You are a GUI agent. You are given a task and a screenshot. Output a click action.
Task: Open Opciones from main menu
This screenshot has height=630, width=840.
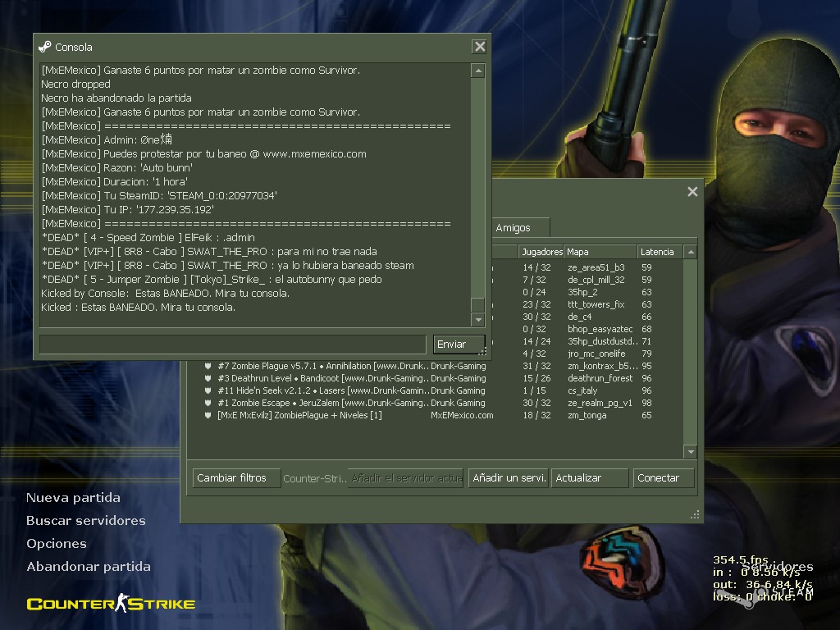tap(57, 544)
